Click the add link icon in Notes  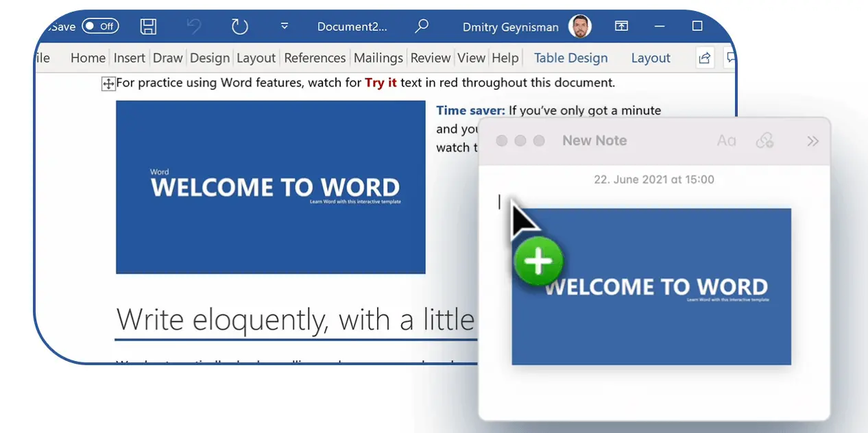(764, 140)
